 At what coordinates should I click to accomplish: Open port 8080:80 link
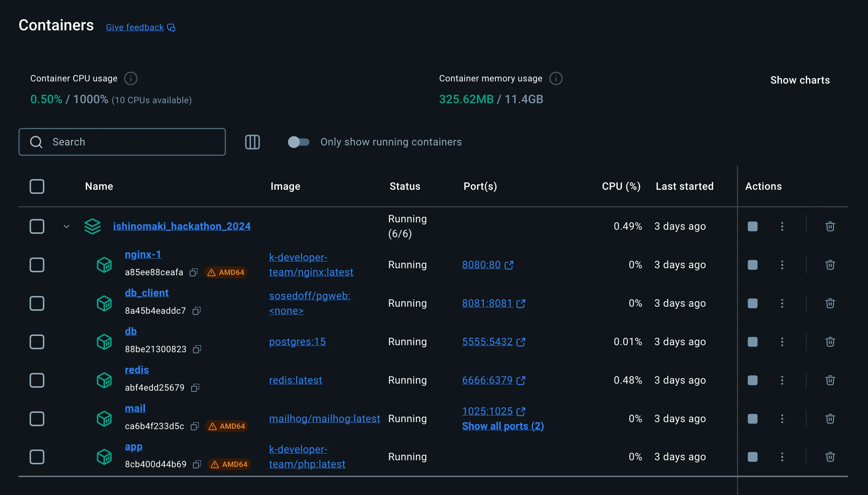tap(481, 265)
